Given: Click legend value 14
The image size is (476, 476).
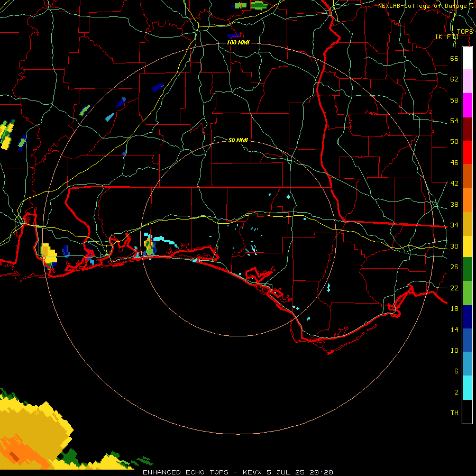Looking at the screenshot, I should point(454,329).
